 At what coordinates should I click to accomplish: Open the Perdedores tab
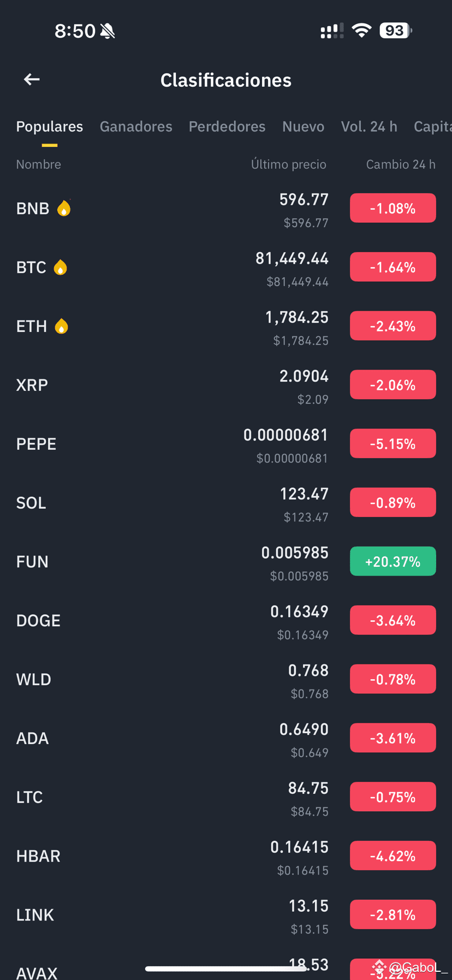pos(227,127)
